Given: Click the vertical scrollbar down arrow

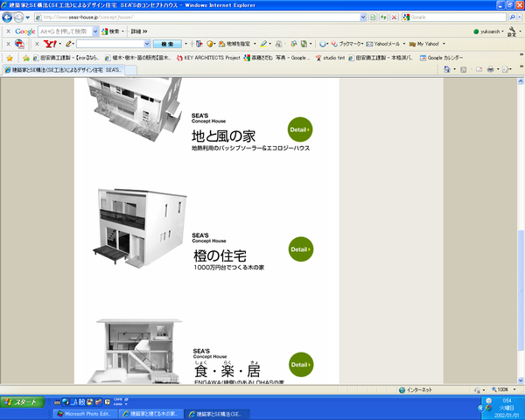Looking at the screenshot, I should pyautogui.click(x=521, y=381).
